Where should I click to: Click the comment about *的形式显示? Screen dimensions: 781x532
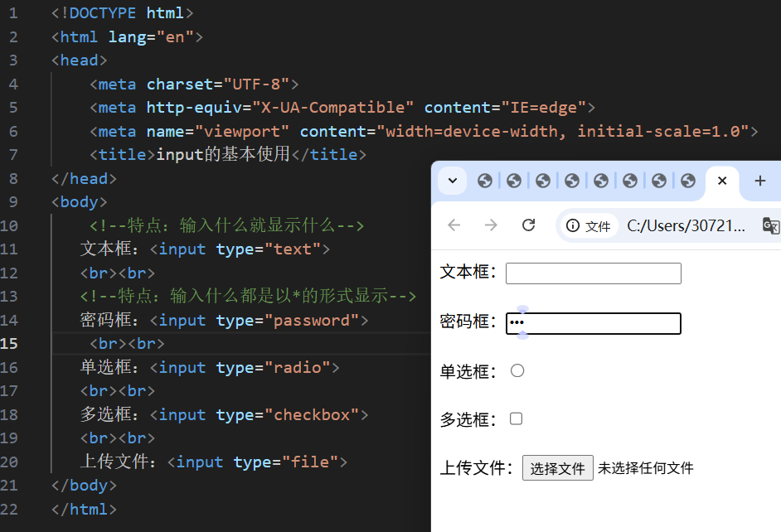click(x=248, y=296)
